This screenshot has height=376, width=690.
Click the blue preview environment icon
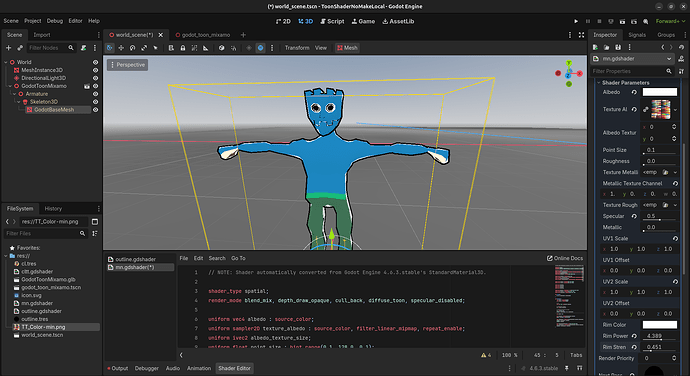[261, 48]
